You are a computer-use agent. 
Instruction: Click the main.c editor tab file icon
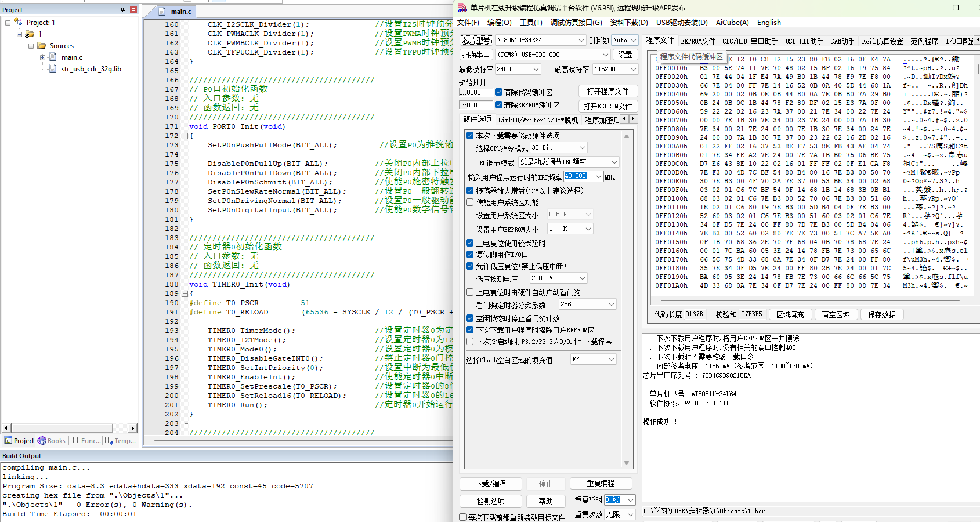(164, 12)
